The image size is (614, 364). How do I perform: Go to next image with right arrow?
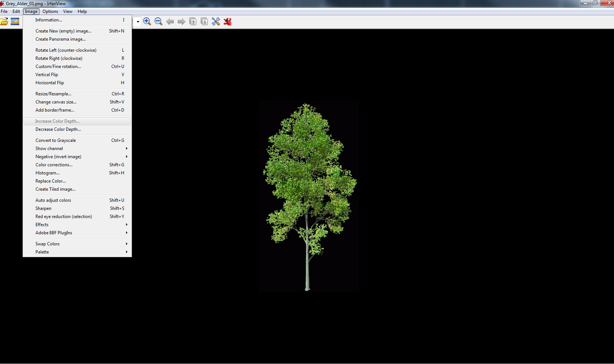(182, 21)
